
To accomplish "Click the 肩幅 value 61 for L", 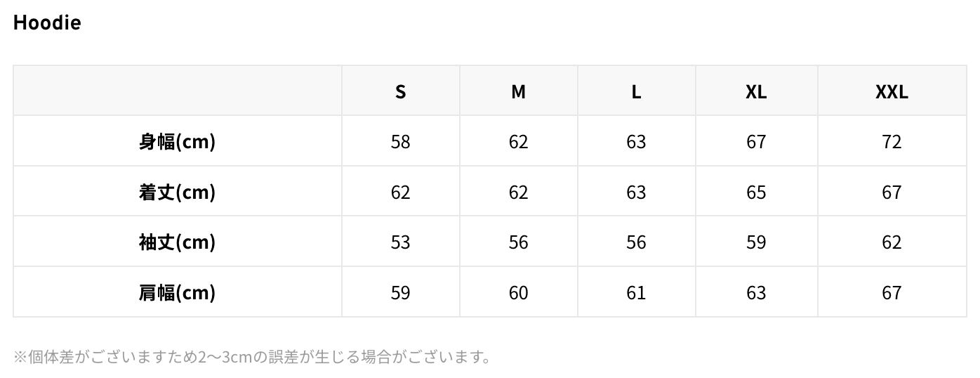I will click(636, 292).
